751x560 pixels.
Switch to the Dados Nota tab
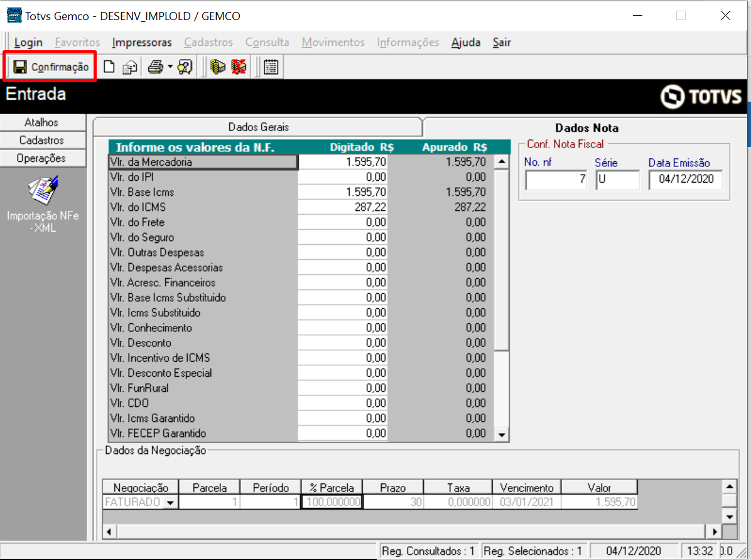pos(586,128)
